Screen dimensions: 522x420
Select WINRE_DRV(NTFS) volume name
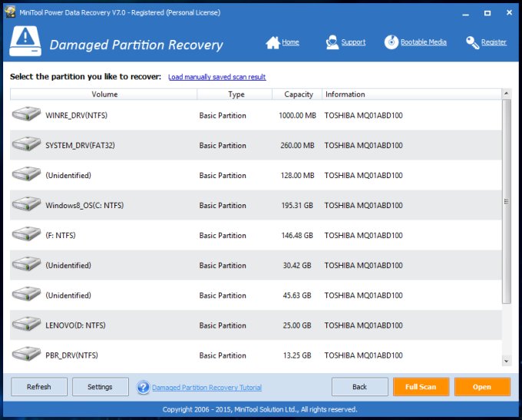(77, 116)
